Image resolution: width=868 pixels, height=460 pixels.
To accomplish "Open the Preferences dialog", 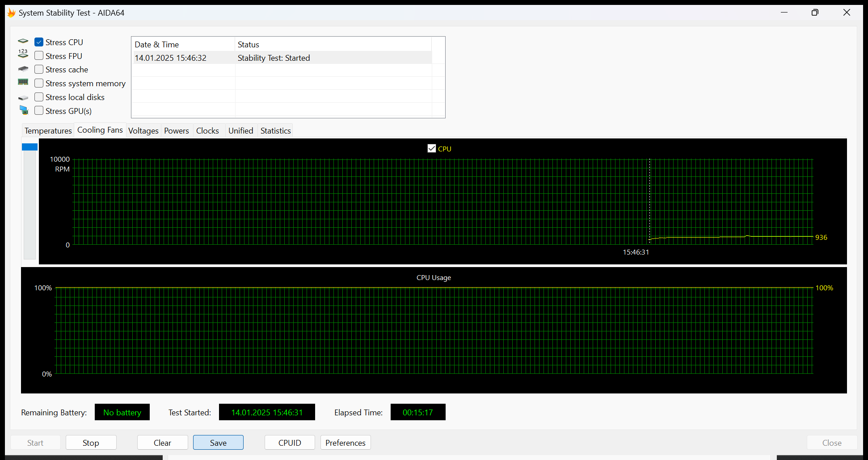I will coord(346,443).
